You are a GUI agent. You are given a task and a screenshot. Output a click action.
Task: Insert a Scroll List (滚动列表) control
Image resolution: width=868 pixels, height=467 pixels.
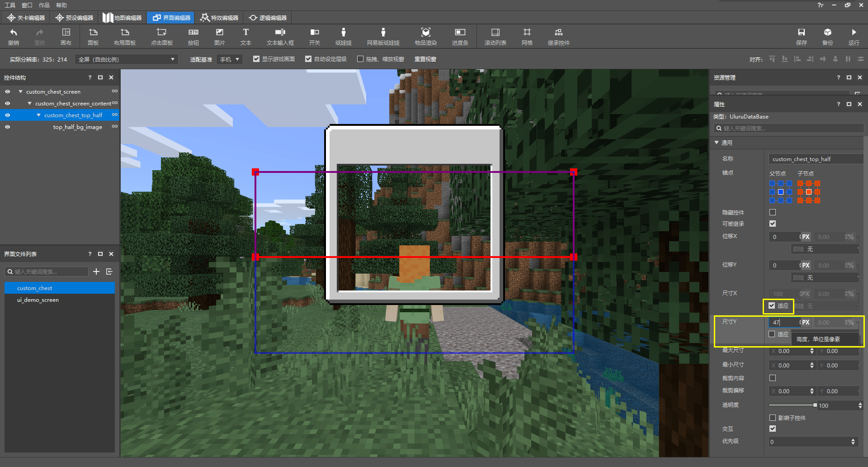click(x=495, y=37)
